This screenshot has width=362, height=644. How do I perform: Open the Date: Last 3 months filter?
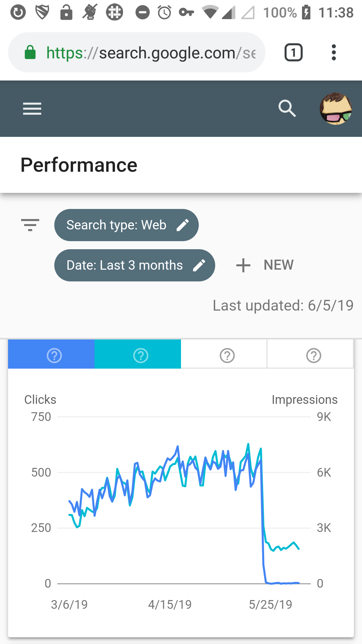pyautogui.click(x=125, y=265)
